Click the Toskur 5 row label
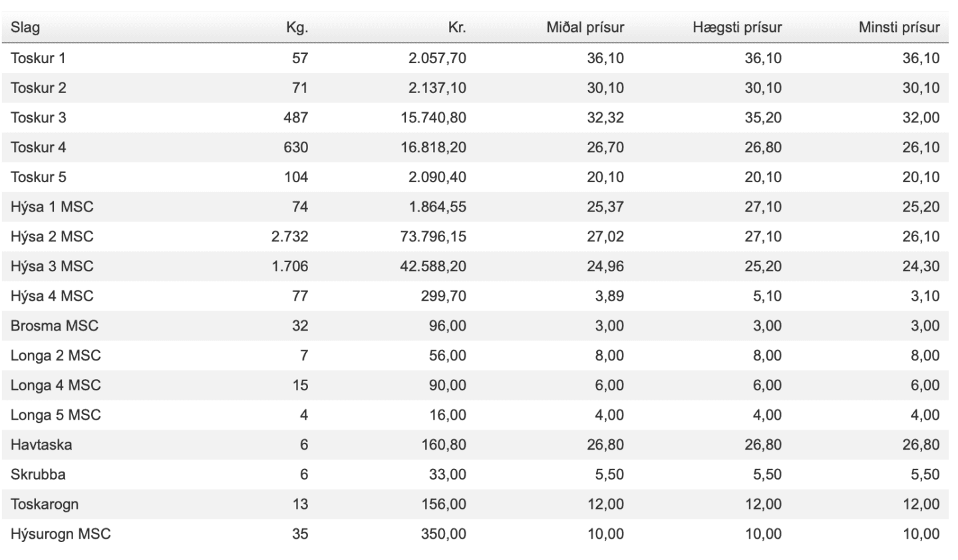This screenshot has width=958, height=560. (x=38, y=178)
